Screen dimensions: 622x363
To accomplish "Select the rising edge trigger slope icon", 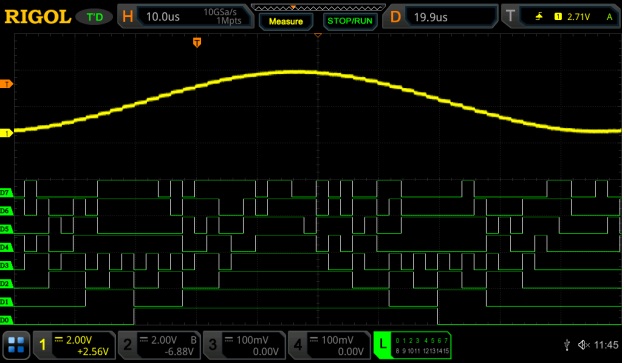I will point(539,17).
